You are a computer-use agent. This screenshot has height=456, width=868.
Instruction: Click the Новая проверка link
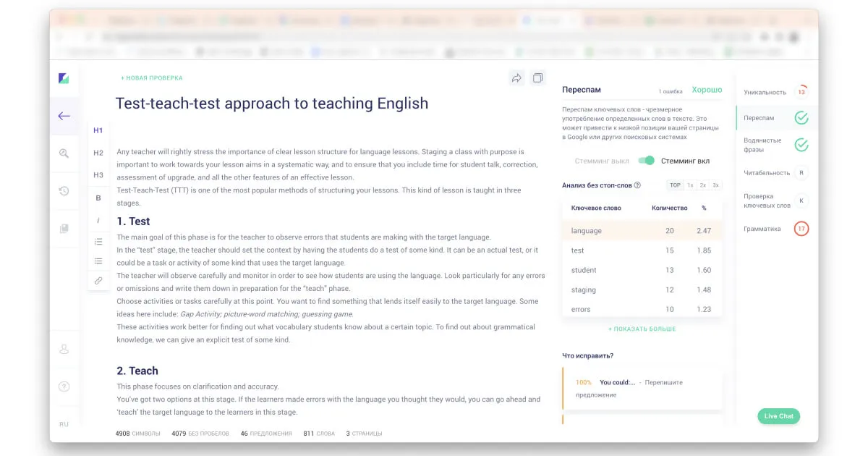[152, 78]
